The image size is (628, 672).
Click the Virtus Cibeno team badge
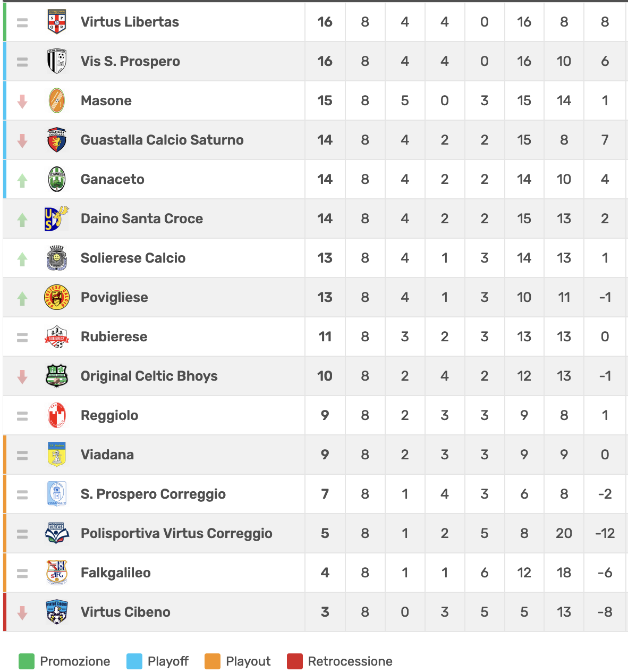pos(57,612)
